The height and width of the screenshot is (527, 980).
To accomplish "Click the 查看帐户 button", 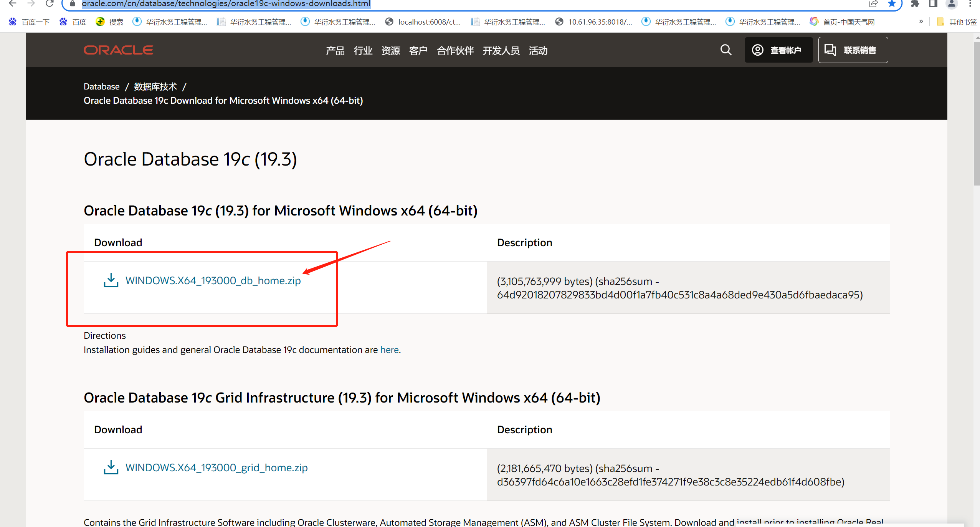I will click(x=778, y=50).
